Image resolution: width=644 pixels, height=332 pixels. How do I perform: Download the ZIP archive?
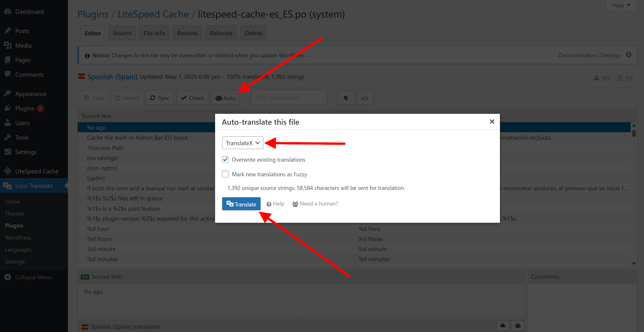pyautogui.click(x=625, y=78)
